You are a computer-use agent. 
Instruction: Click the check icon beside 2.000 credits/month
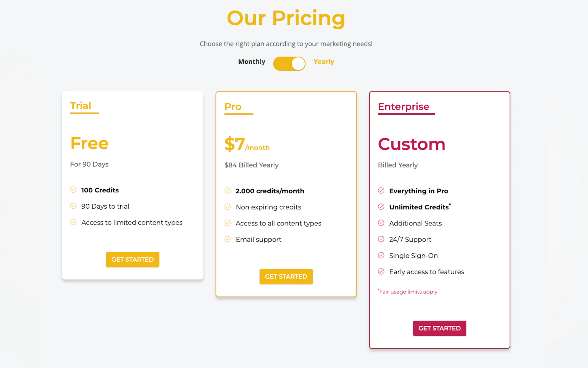pos(228,190)
